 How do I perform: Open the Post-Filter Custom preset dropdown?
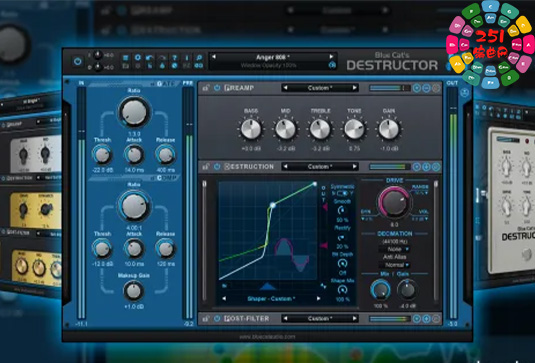tap(320, 319)
